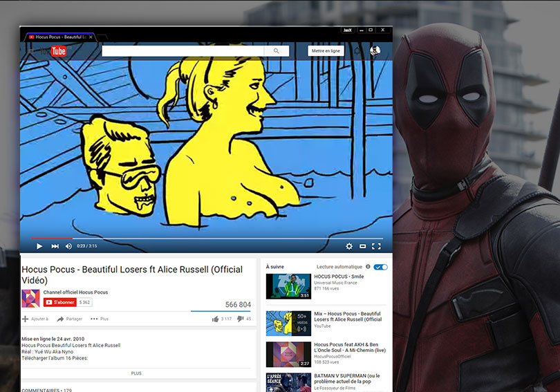Open the YouTube hamburger guide menu

point(31,51)
